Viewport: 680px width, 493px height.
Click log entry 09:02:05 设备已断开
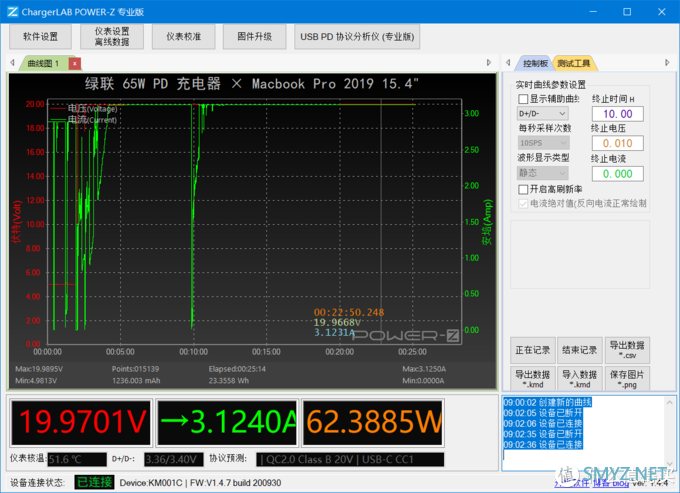(x=543, y=413)
